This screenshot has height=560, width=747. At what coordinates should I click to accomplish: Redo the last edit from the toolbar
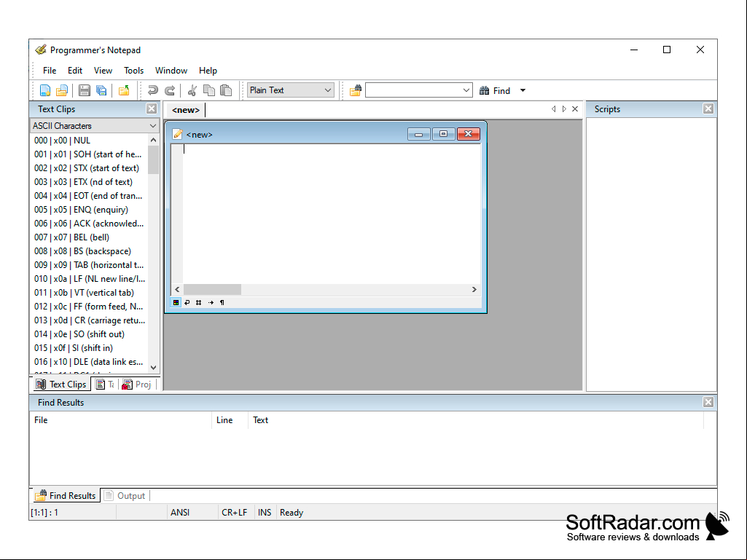point(170,90)
